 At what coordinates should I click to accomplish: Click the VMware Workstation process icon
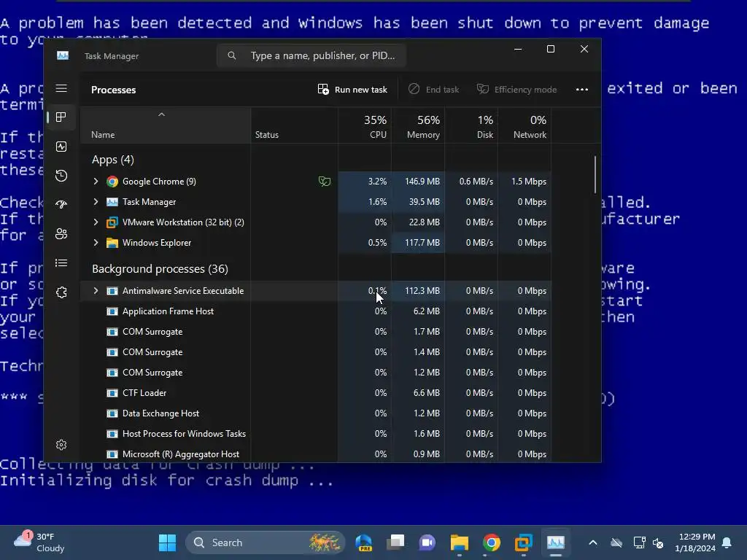pyautogui.click(x=112, y=222)
